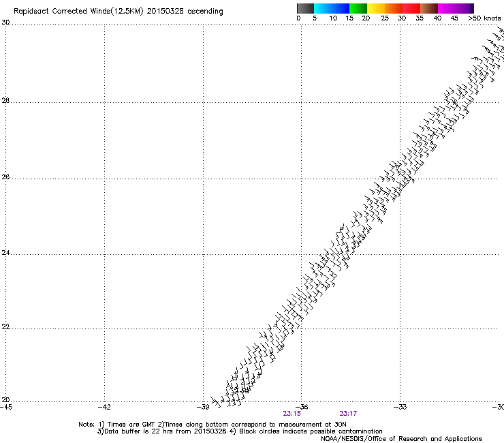Click the '>50 knots' legend label

coord(484,18)
